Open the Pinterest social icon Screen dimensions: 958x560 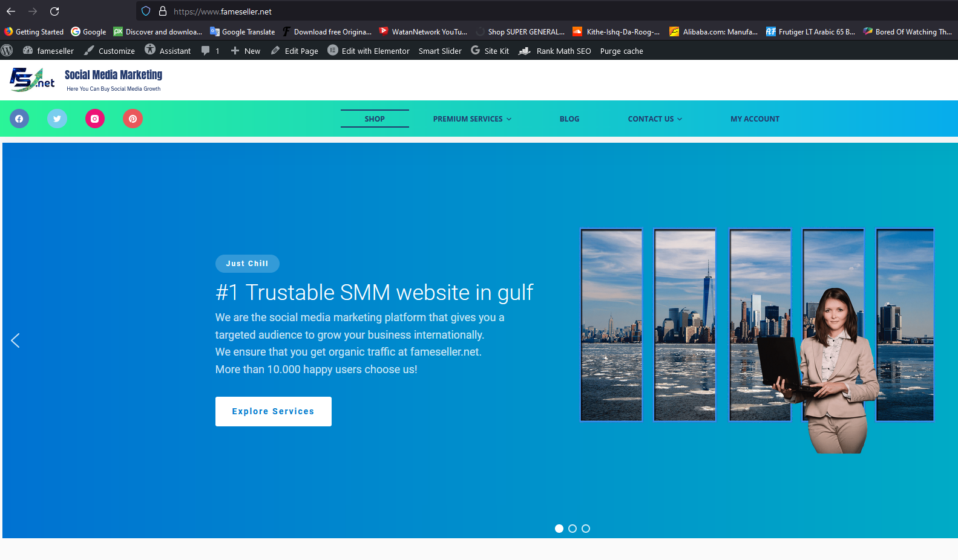tap(133, 119)
